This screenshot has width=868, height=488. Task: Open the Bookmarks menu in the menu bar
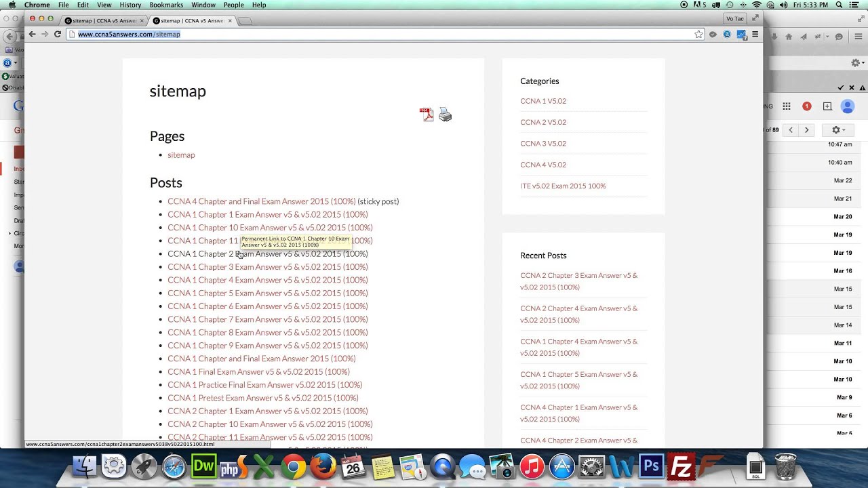pyautogui.click(x=166, y=5)
